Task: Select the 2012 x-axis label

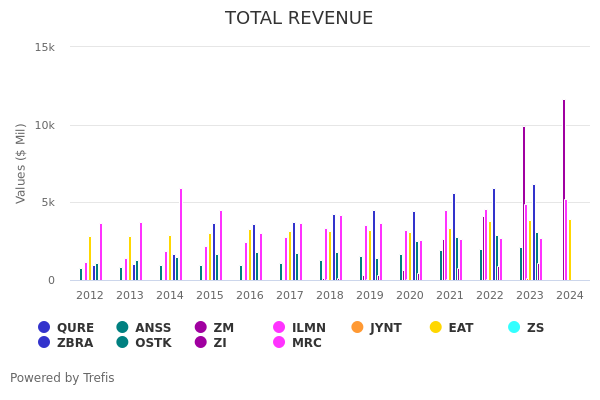Action: click(x=90, y=296)
